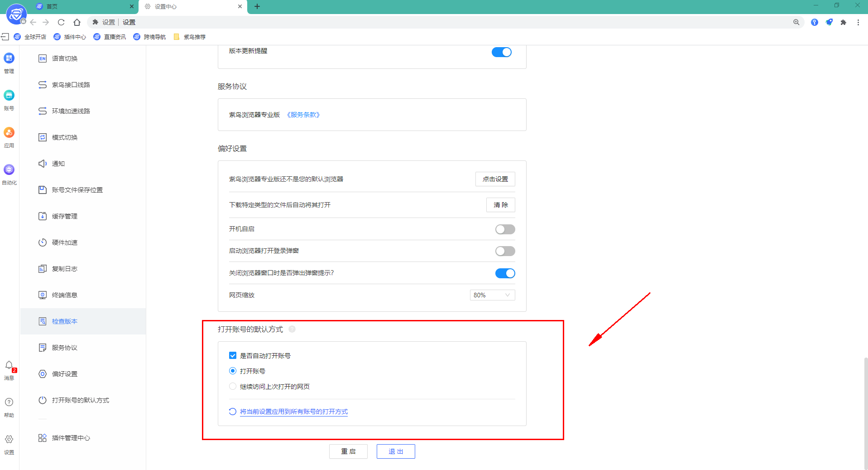This screenshot has height=470, width=868.
Task: Click the 重启 button
Action: [348, 451]
